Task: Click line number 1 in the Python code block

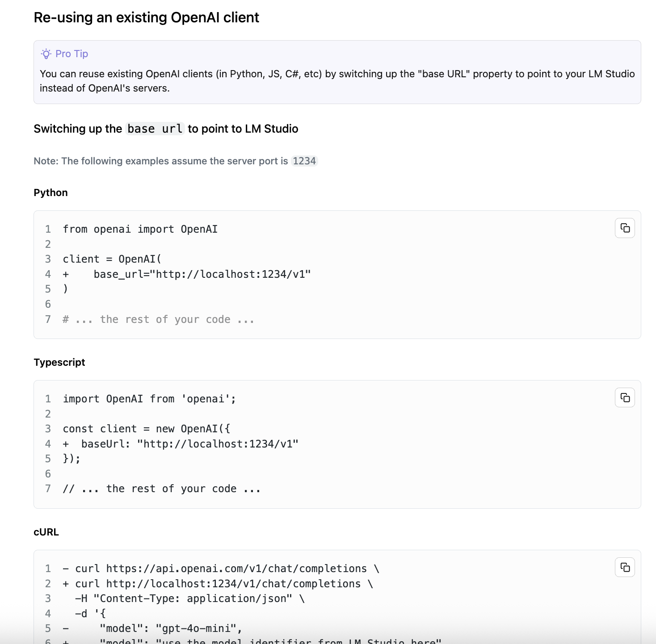Action: coord(48,229)
